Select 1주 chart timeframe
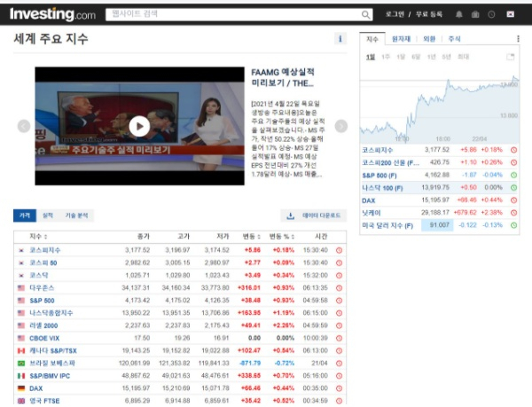 [x=386, y=57]
